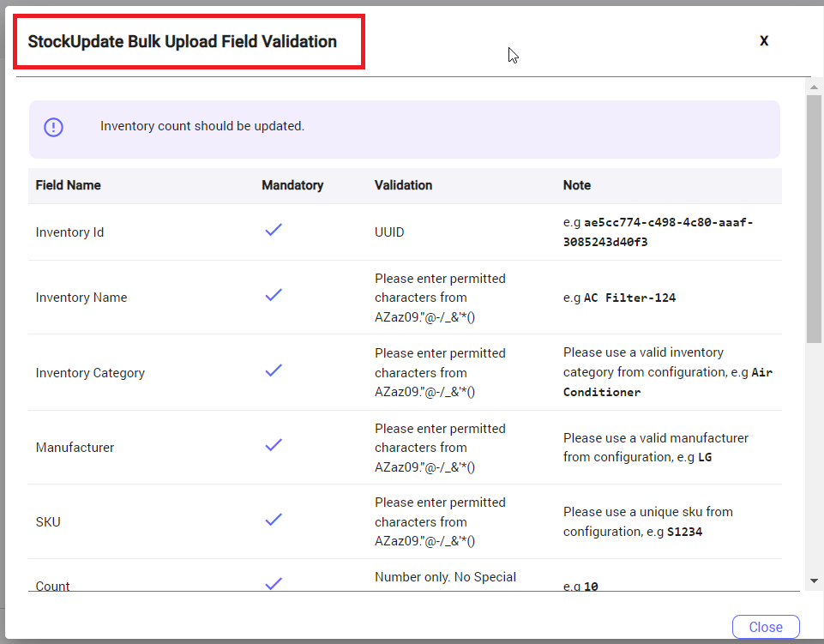Click the Inventory Id mandatory checkmark
Viewport: 824px width, 644px height.
click(x=274, y=230)
